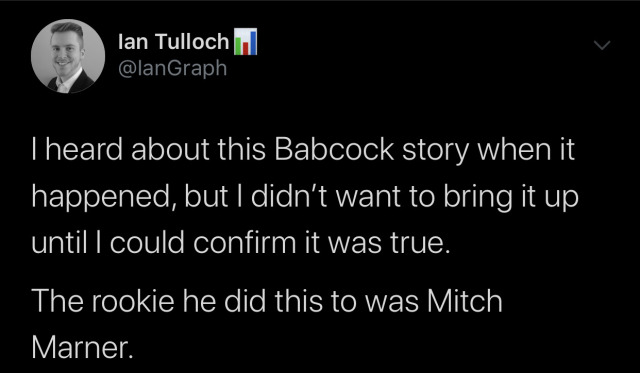Click the word about in the first line

click(x=170, y=149)
